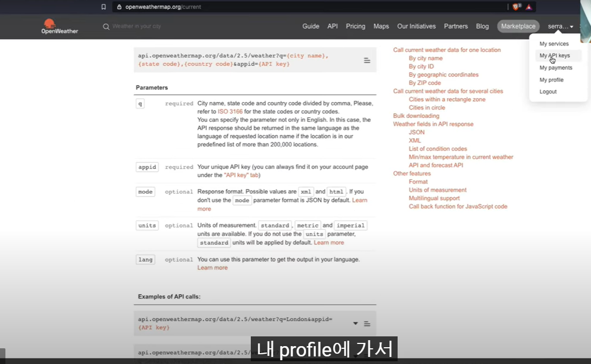Viewport: 591px width, 364px height.
Task: Jump to Bulk downloading section
Action: coord(415,116)
